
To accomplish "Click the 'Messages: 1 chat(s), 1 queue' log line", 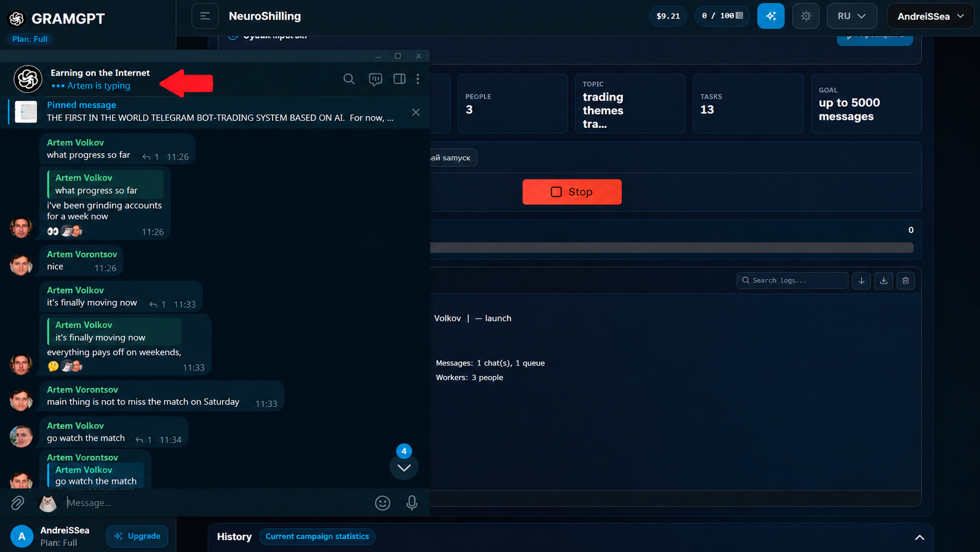I will click(x=490, y=363).
